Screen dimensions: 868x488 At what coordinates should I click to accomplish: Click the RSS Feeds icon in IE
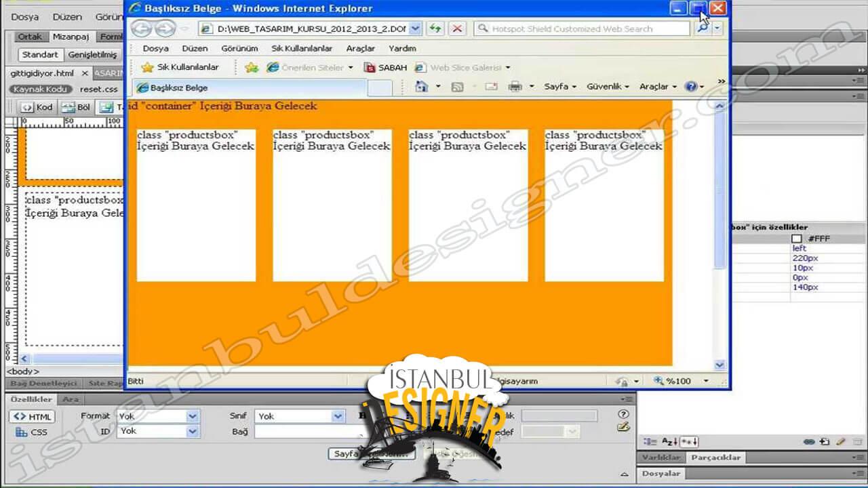coord(457,87)
